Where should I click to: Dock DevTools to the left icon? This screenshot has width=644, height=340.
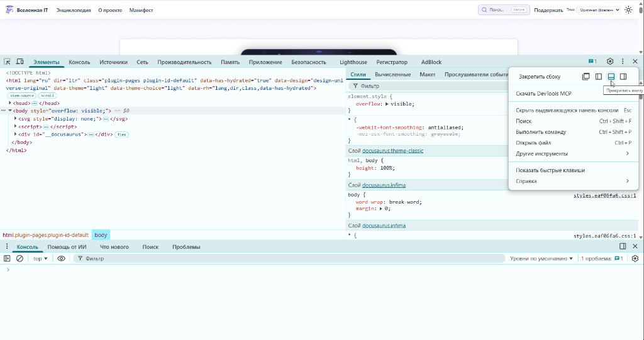tap(599, 77)
